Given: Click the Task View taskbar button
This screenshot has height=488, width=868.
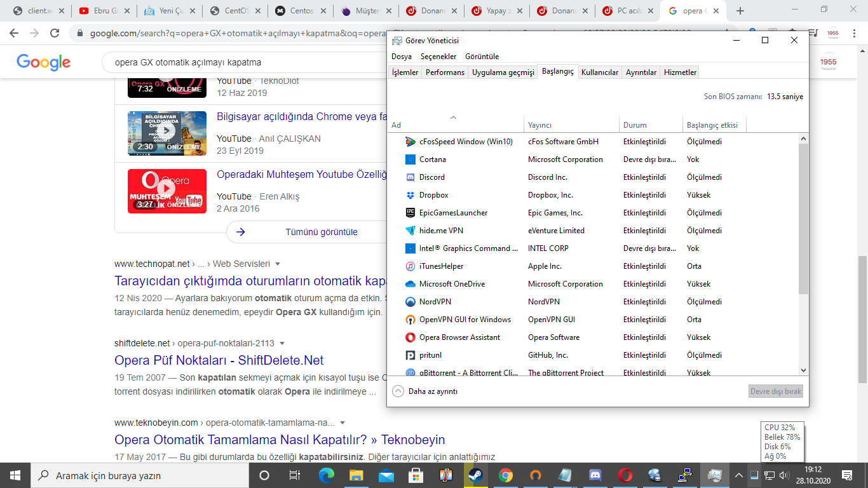Looking at the screenshot, I should [x=294, y=475].
